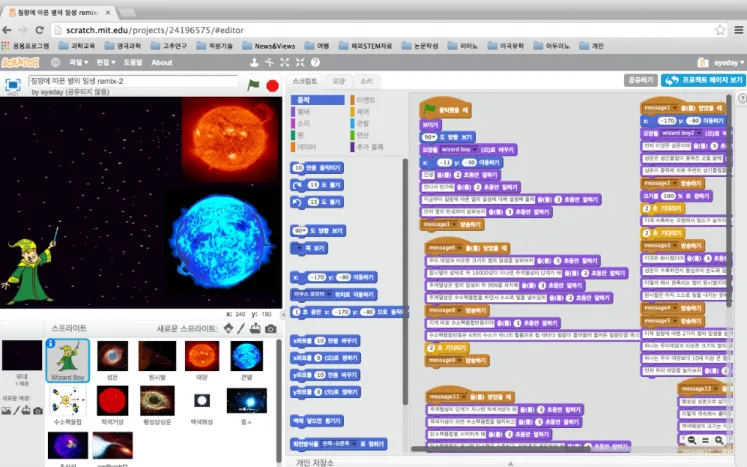This screenshot has width=747, height=467.
Task: Click the project title input field
Action: coord(133,81)
